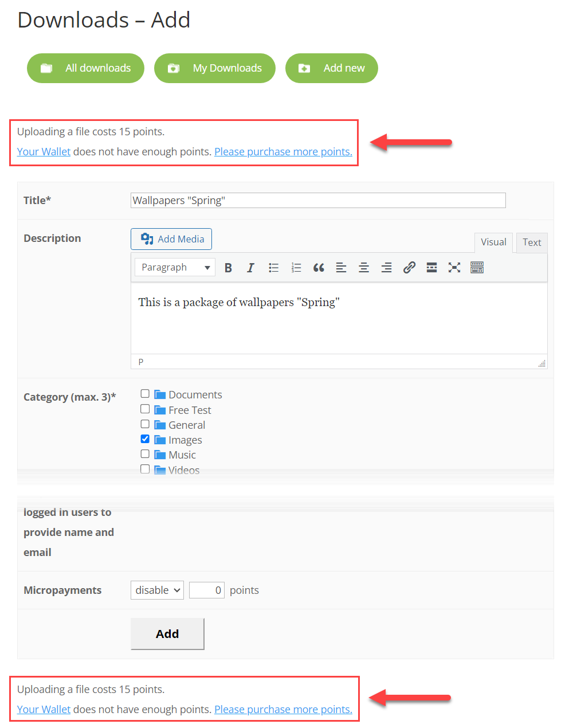Align text center in editor

point(364,268)
